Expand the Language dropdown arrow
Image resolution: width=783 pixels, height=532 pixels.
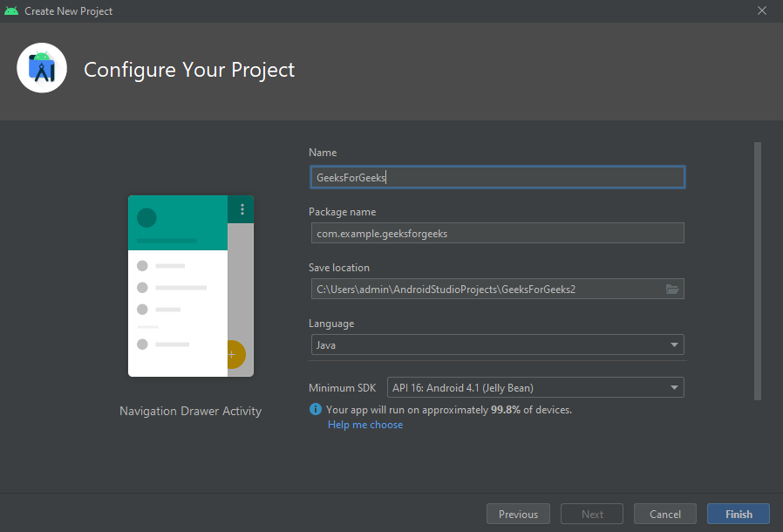(674, 345)
